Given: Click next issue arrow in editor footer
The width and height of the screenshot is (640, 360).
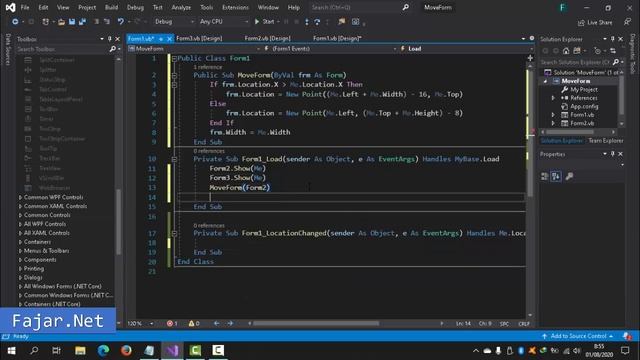Looking at the screenshot, I should 230,323.
